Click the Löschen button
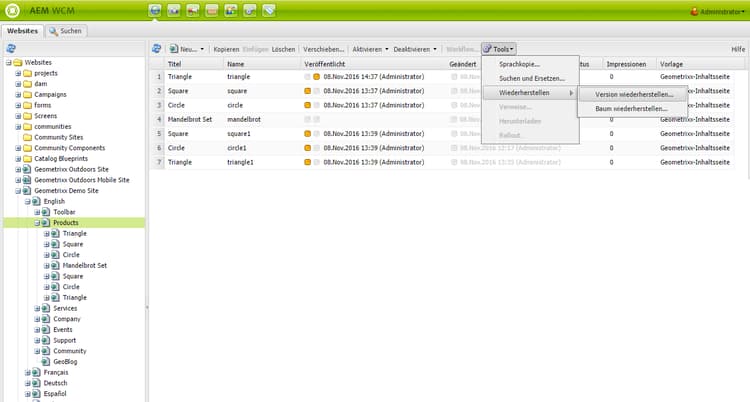The height and width of the screenshot is (402, 750). [283, 49]
